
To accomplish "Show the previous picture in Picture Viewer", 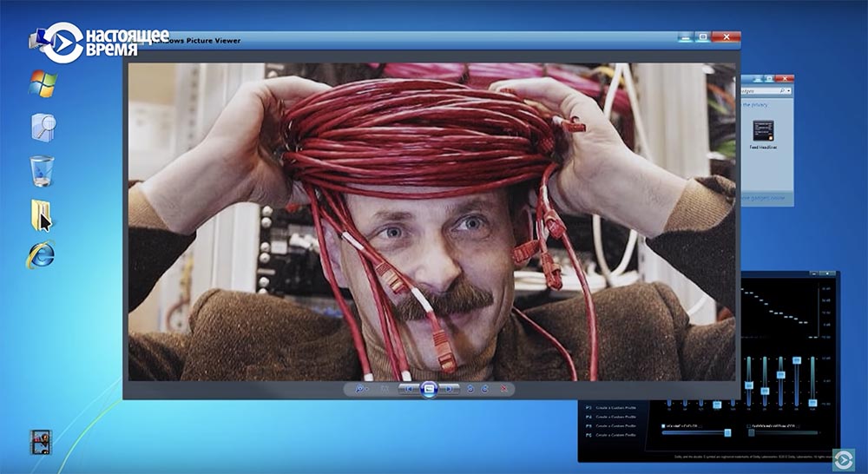I will [409, 389].
